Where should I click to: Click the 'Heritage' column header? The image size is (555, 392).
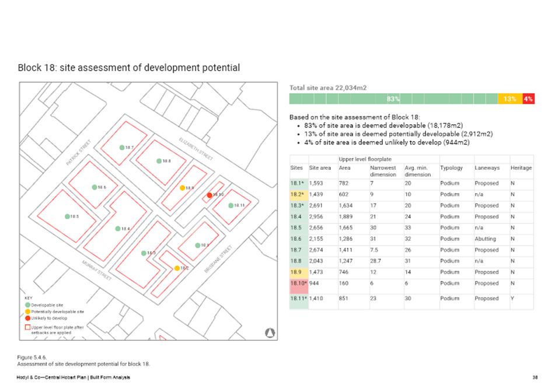tap(521, 167)
